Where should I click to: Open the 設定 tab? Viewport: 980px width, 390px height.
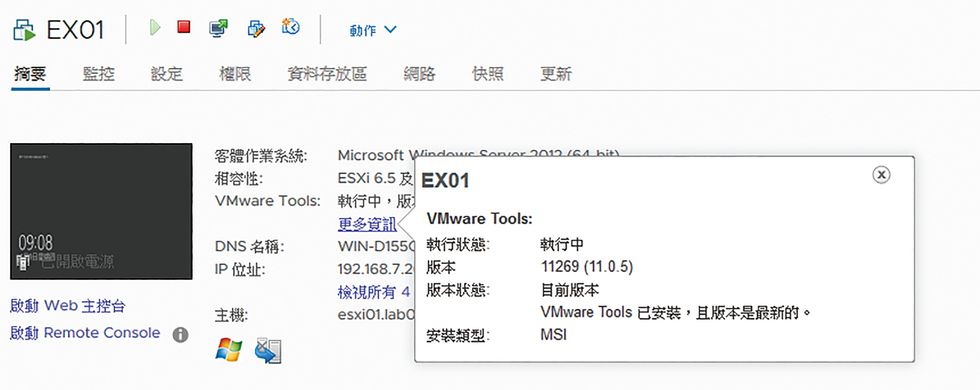click(x=167, y=74)
